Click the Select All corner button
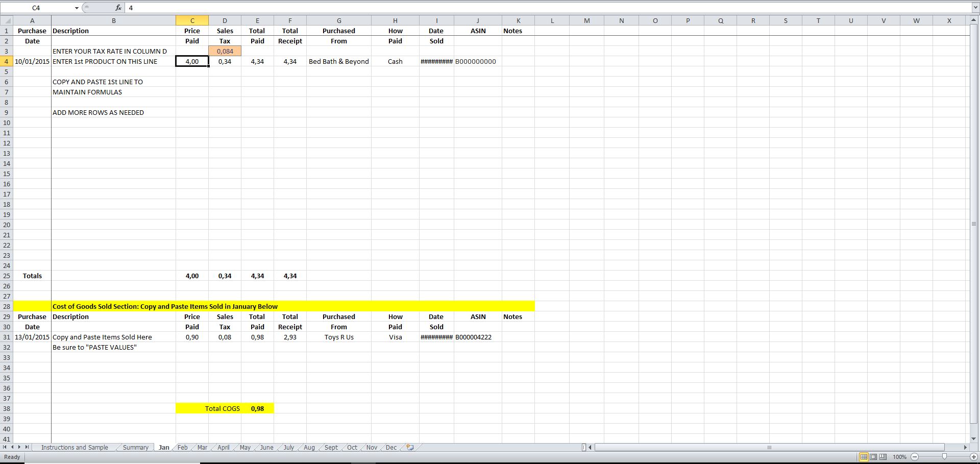 pos(7,20)
